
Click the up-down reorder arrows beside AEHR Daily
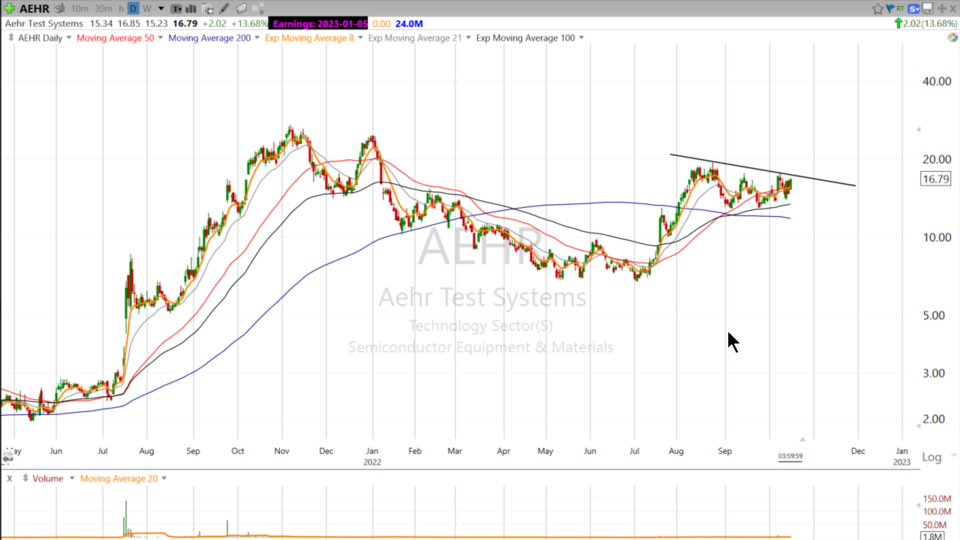[x=11, y=38]
